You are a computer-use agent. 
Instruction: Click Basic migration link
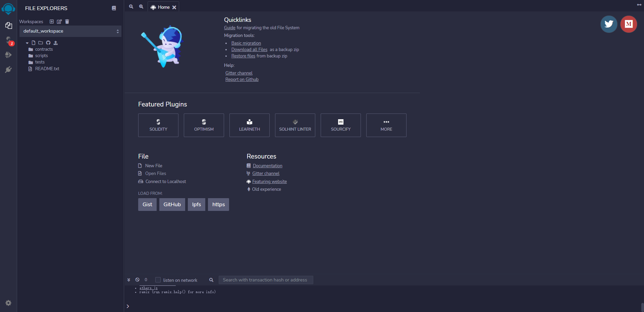(246, 43)
